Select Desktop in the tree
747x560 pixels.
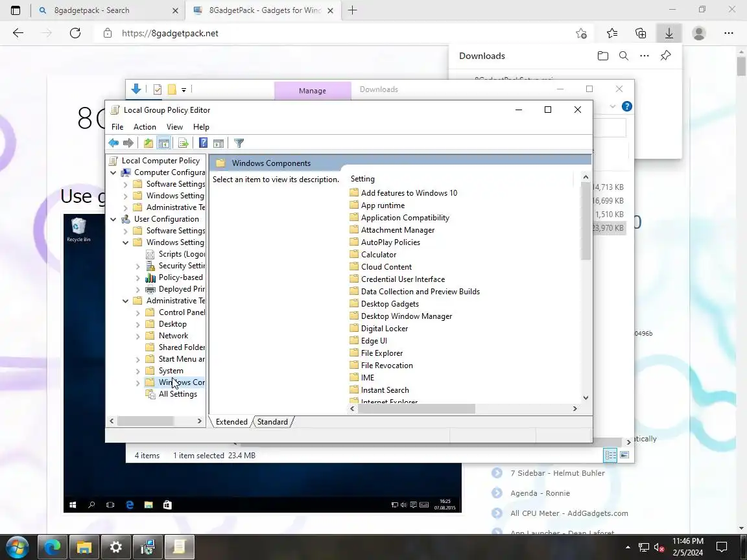172,324
